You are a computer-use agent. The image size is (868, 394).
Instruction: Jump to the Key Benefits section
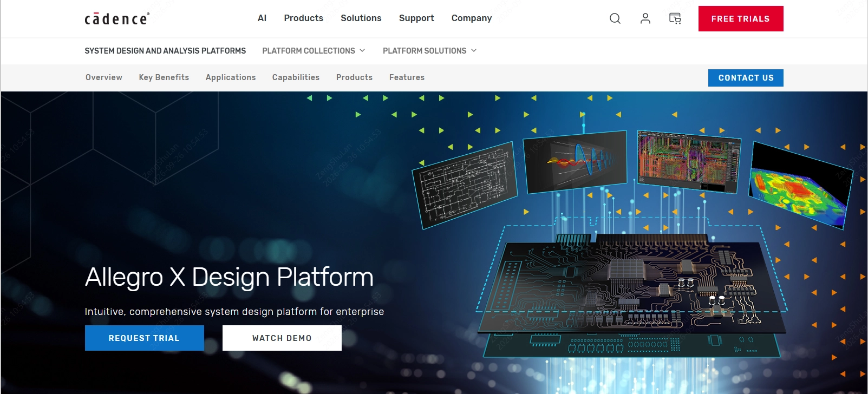[x=164, y=77]
